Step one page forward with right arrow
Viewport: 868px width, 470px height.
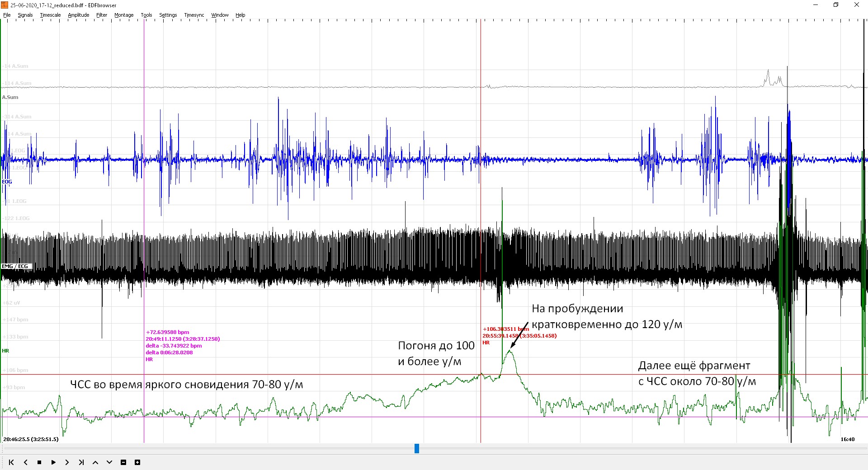(x=67, y=462)
